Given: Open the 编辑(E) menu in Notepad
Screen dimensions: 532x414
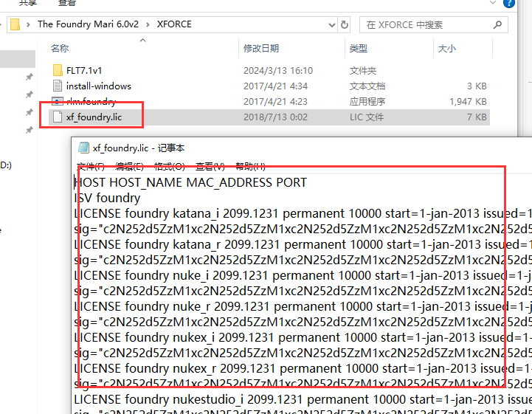Looking at the screenshot, I should [129, 166].
